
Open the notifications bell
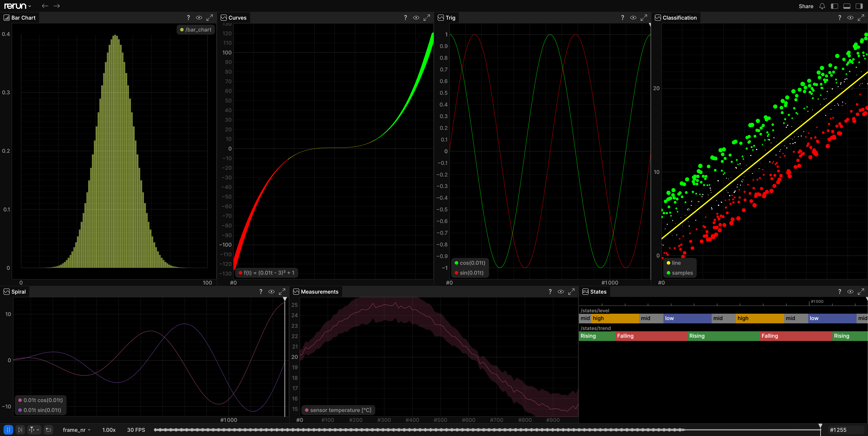tap(822, 6)
